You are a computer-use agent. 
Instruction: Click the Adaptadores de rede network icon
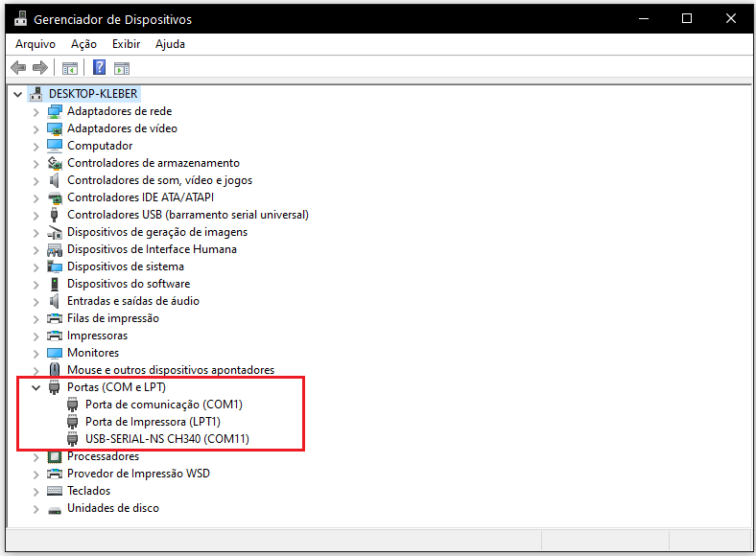(55, 111)
